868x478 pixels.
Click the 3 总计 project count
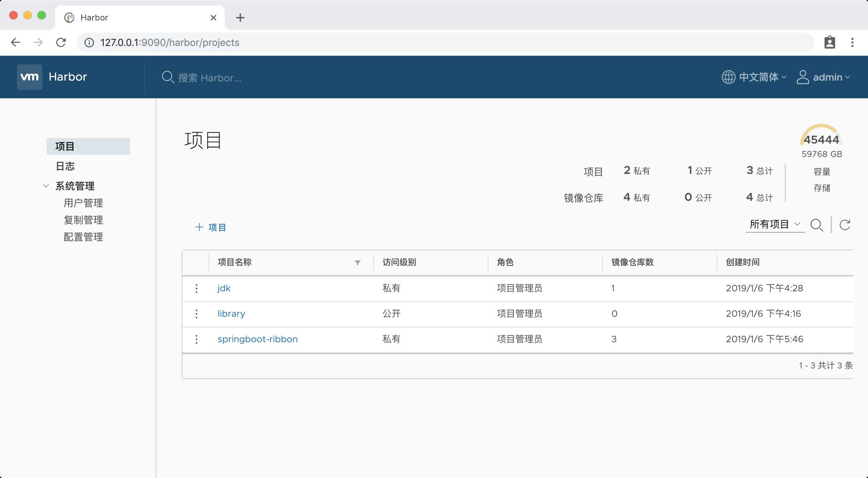760,170
